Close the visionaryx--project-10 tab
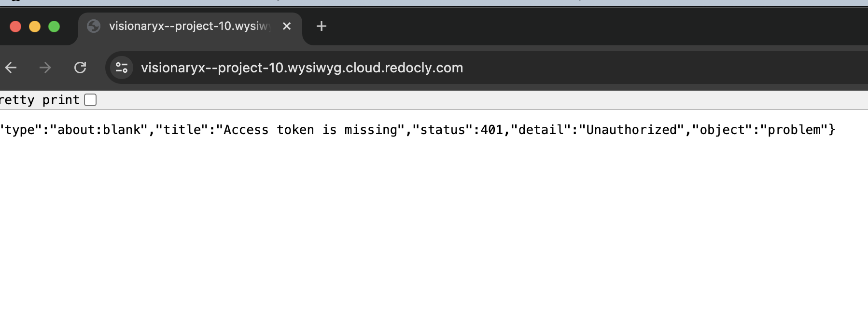Screen dimensions: 868x326 click(287, 26)
